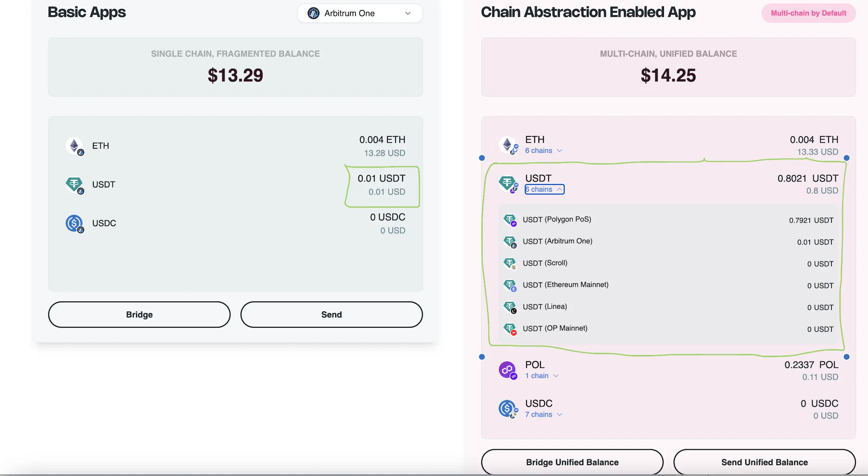Click the USDT (Polygon PoS) token icon

[510, 220]
